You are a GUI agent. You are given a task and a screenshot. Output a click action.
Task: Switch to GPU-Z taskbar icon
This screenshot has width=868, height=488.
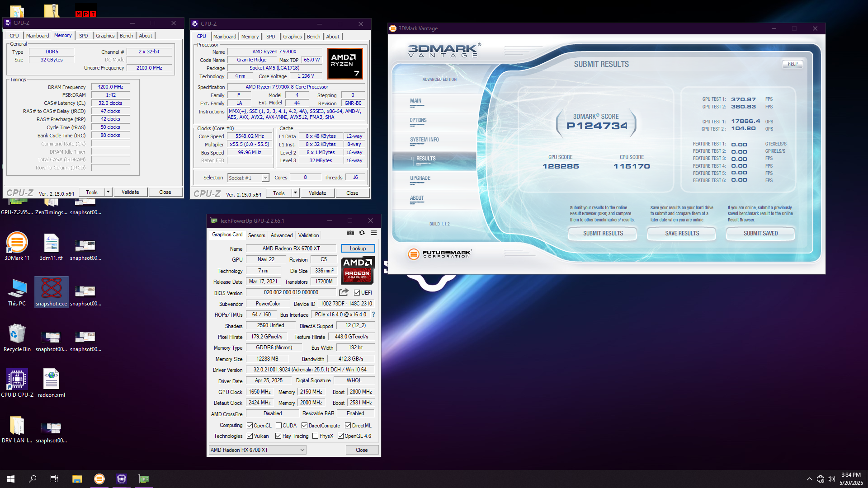[144, 479]
